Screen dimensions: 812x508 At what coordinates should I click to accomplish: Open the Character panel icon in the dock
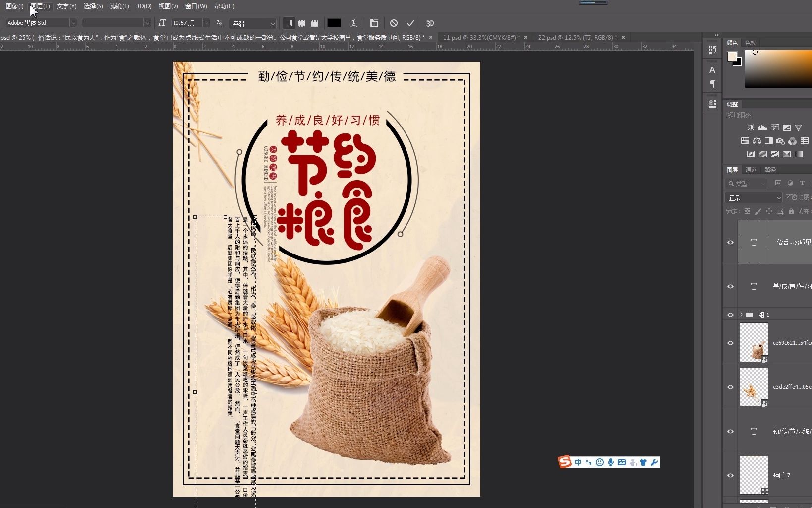coord(713,70)
